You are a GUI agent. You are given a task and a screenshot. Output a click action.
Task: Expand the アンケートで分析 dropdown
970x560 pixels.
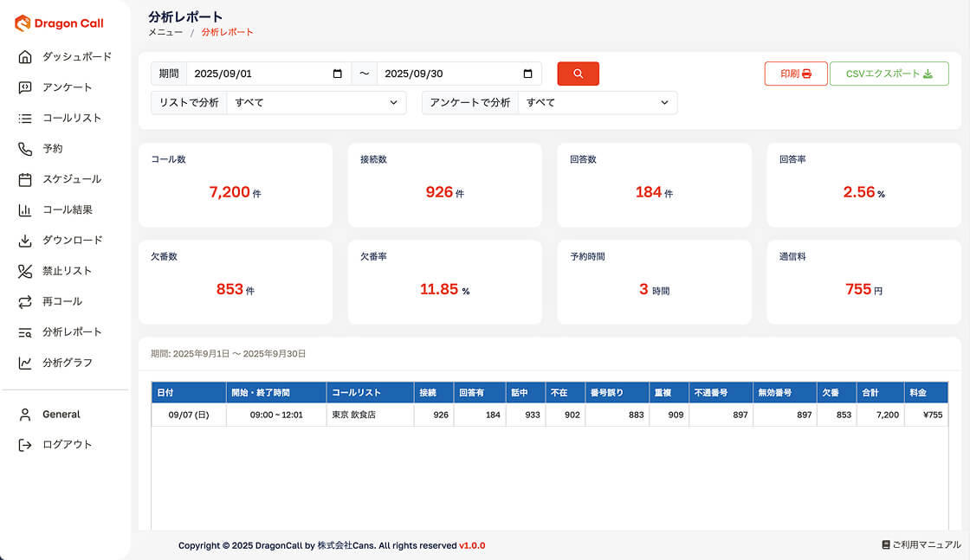point(597,103)
